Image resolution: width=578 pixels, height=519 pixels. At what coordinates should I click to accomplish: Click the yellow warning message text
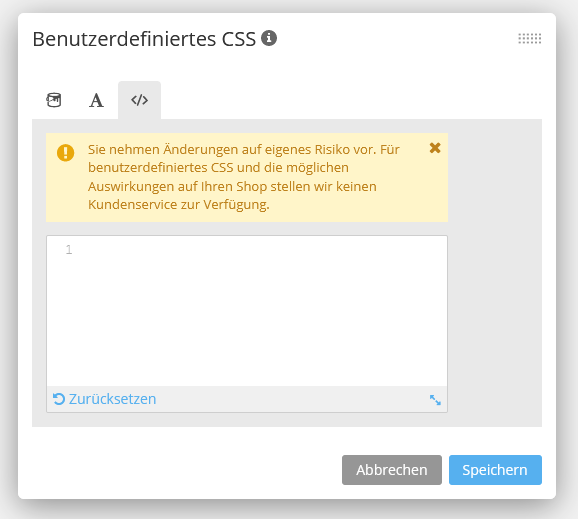click(243, 177)
